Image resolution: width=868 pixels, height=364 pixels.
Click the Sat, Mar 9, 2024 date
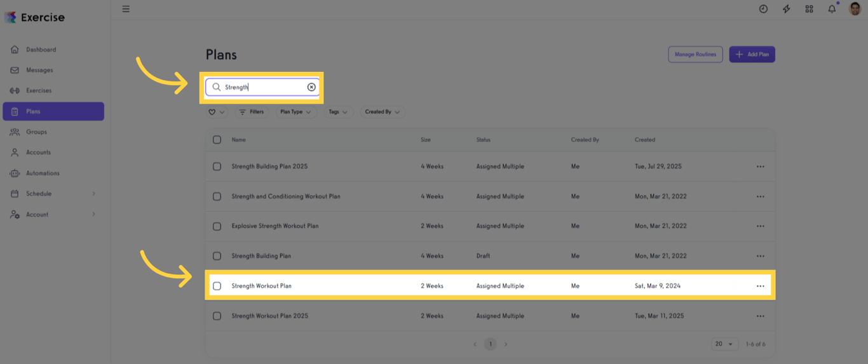[x=658, y=286]
